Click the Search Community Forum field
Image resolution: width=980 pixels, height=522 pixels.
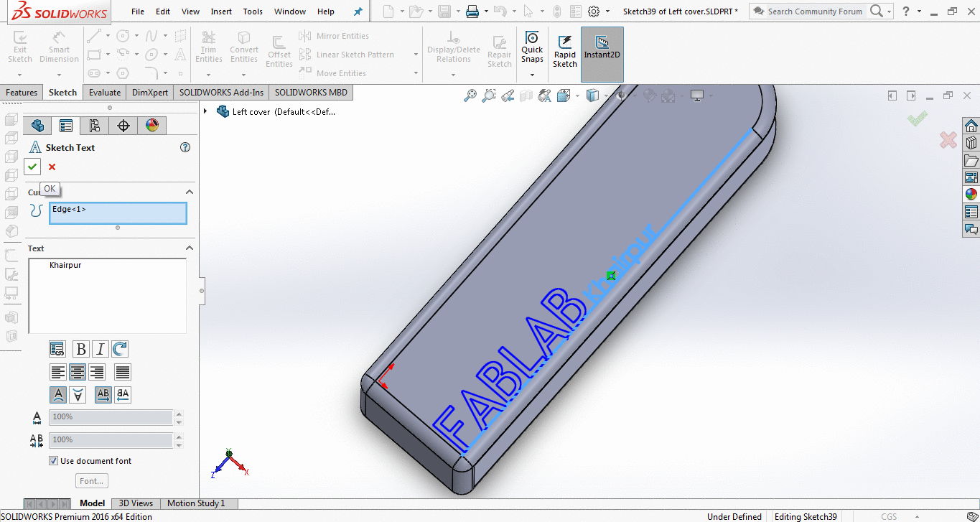click(x=815, y=11)
